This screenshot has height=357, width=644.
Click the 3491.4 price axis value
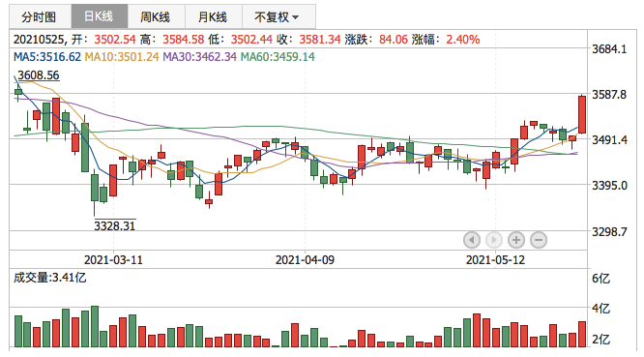click(x=609, y=140)
